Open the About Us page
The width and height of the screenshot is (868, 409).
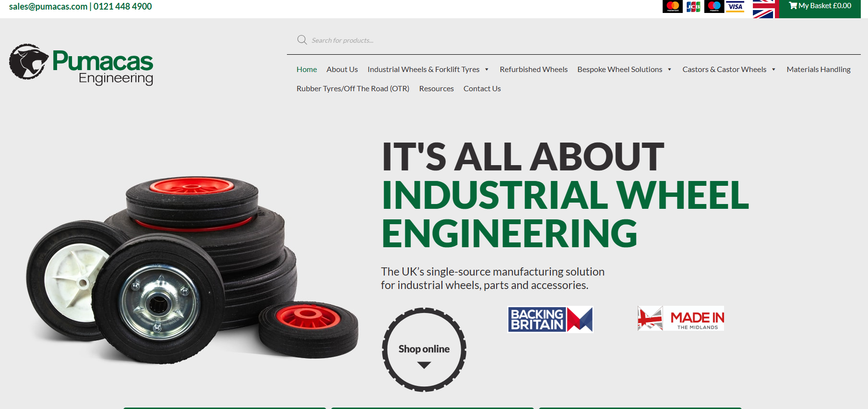click(342, 70)
